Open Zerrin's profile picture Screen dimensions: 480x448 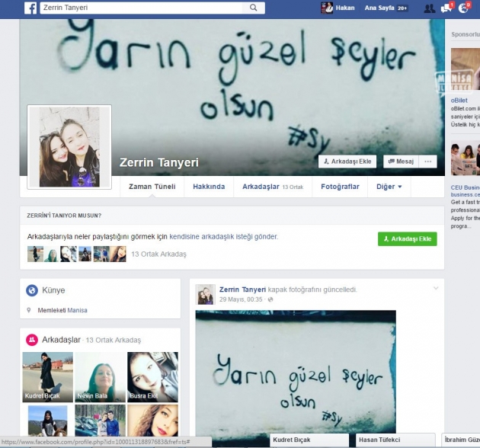pos(69,147)
